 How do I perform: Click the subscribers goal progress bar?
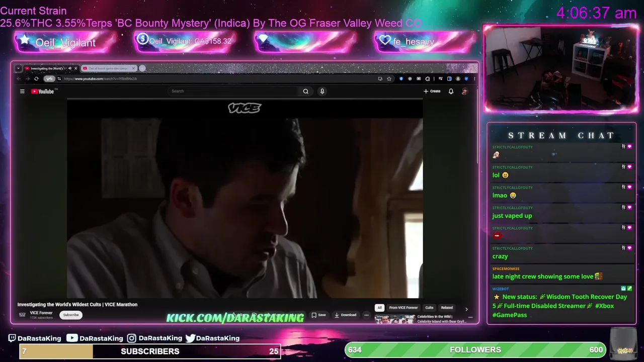150,351
